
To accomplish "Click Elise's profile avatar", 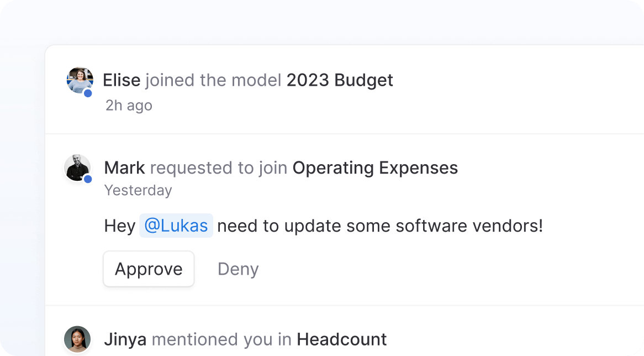I will click(x=80, y=80).
